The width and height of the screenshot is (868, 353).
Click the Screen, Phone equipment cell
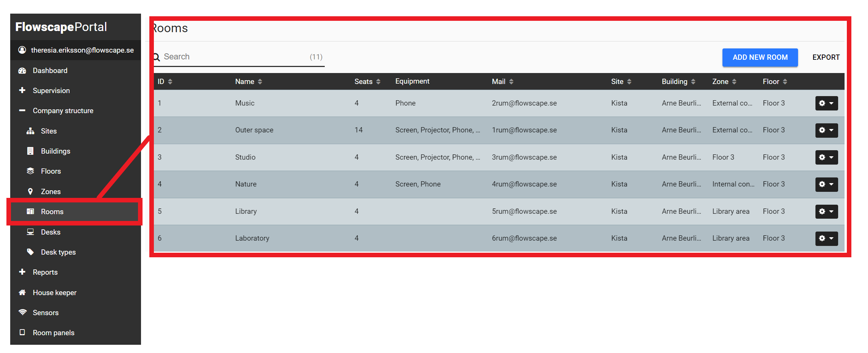418,184
